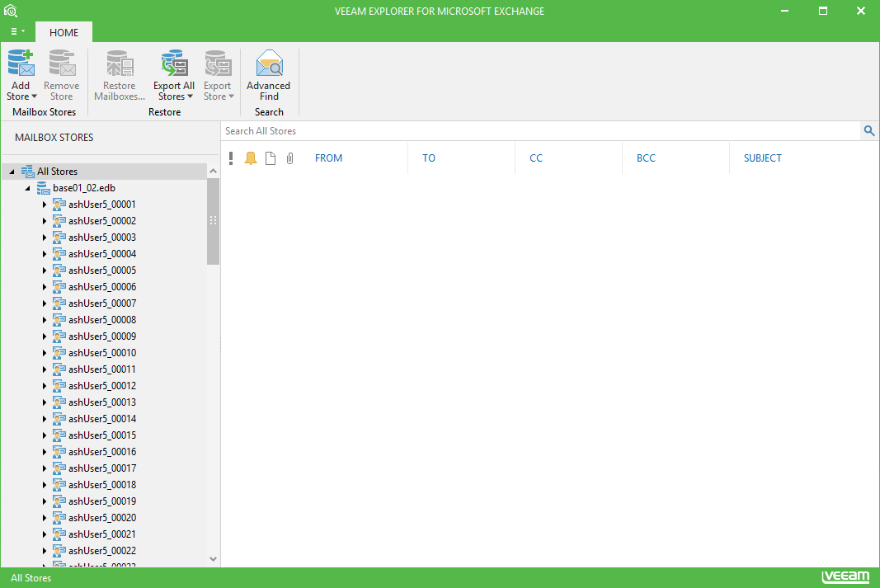Open the Add Store dropdown arrow
This screenshot has width=880, height=588.
pyautogui.click(x=35, y=96)
